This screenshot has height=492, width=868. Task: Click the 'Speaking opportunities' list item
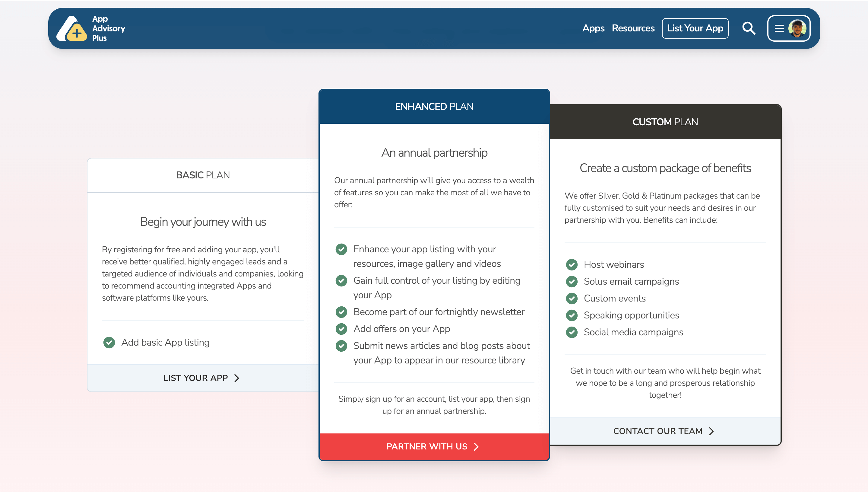[x=631, y=315]
